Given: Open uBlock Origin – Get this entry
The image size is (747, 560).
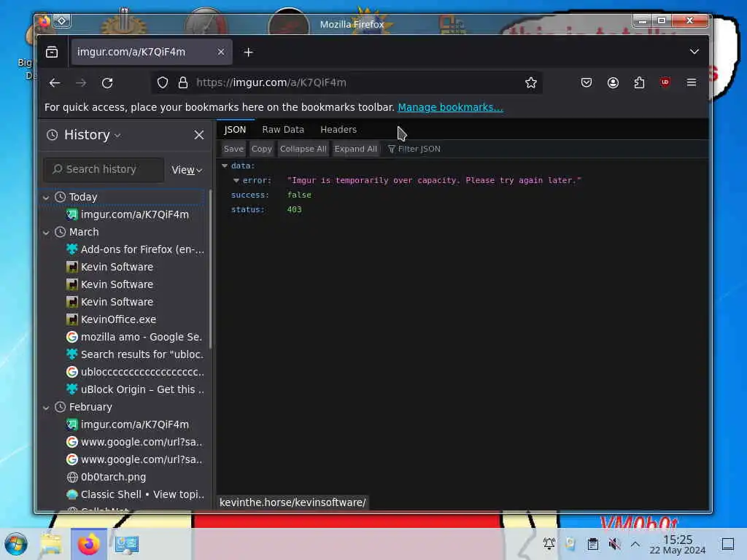Looking at the screenshot, I should [x=135, y=389].
